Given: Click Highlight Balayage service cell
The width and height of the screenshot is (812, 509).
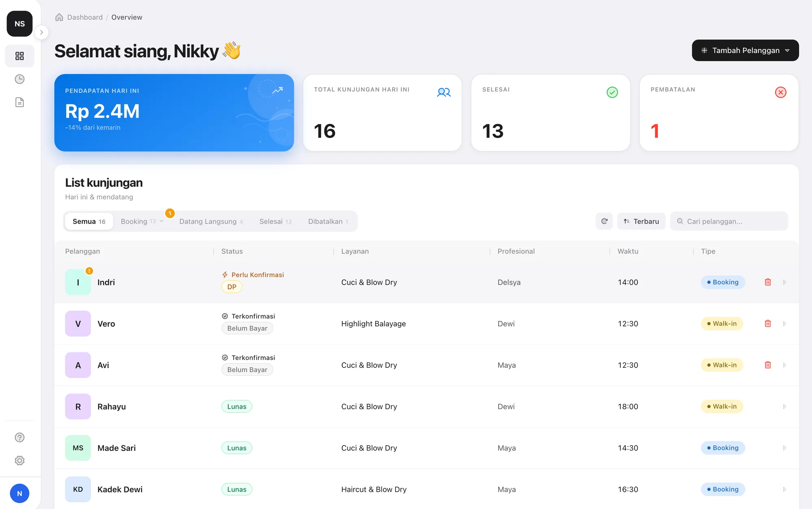Looking at the screenshot, I should pyautogui.click(x=374, y=324).
